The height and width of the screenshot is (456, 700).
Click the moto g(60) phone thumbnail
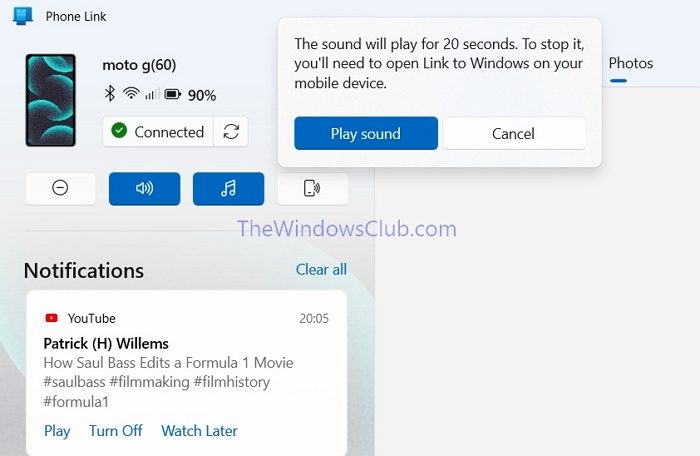50,100
